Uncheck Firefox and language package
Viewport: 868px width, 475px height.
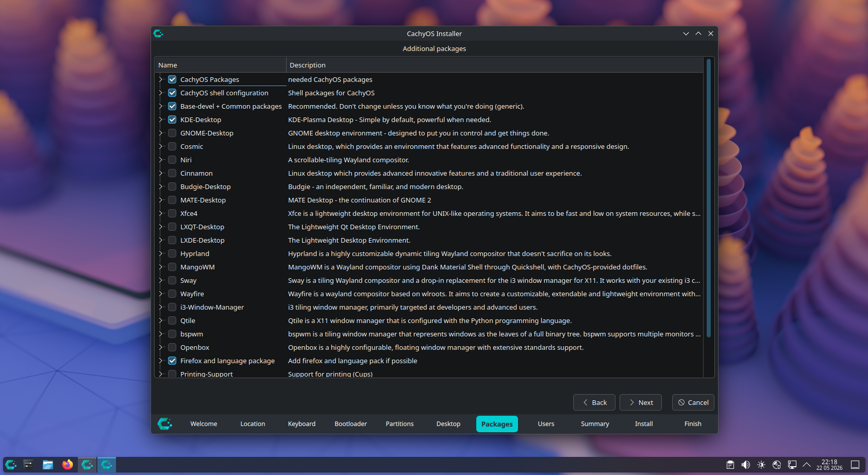[172, 361]
